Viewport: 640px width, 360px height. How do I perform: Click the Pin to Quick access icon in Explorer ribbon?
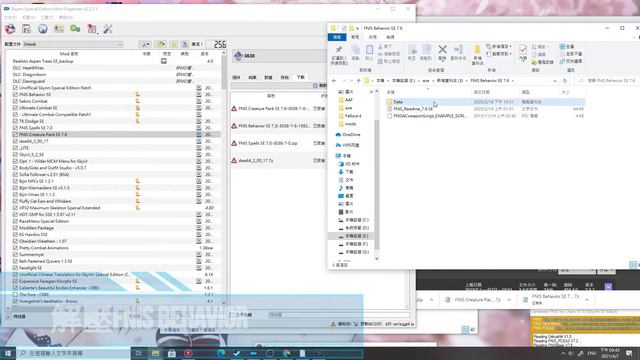click(x=338, y=50)
